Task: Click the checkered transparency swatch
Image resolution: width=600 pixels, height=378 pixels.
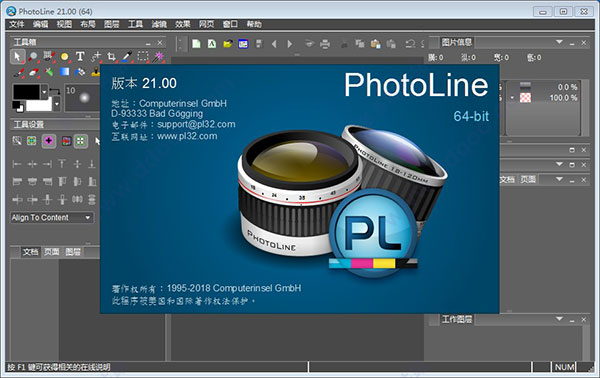Action: (525, 98)
